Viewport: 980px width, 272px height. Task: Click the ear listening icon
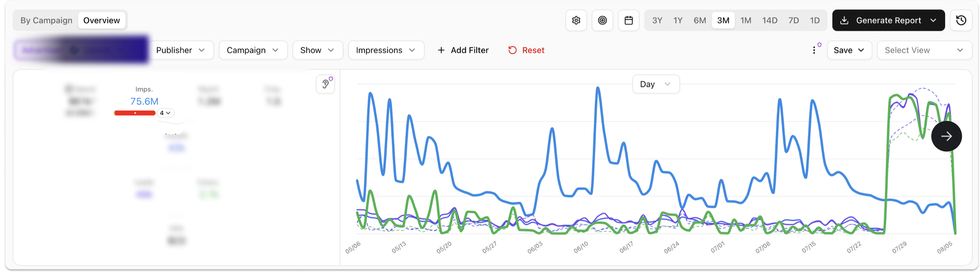(x=325, y=84)
